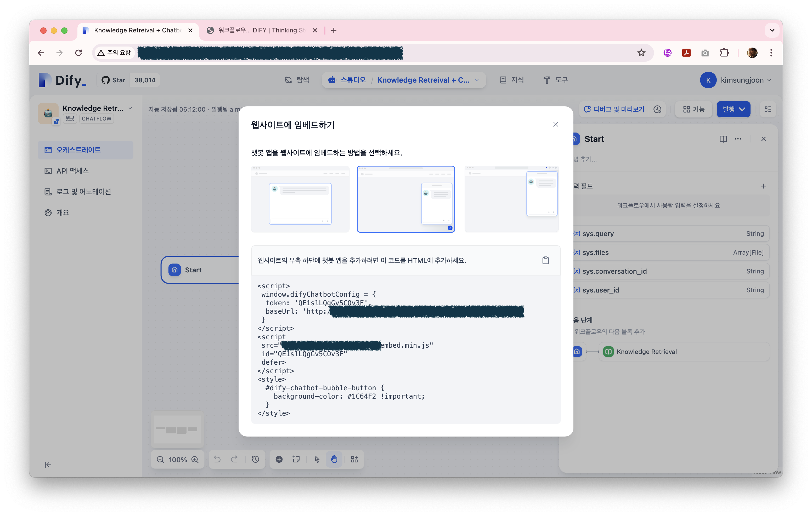Open the version history clock icon
The image size is (812, 516).
255,459
